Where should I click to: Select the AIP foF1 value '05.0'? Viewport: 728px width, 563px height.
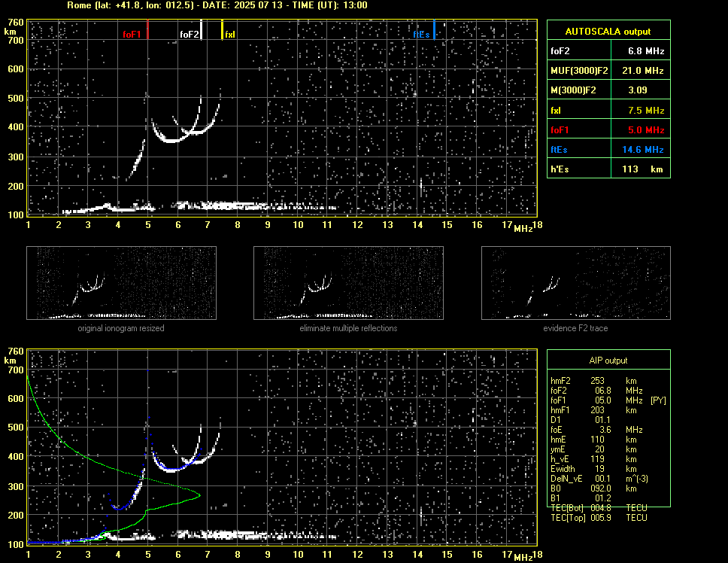point(603,400)
